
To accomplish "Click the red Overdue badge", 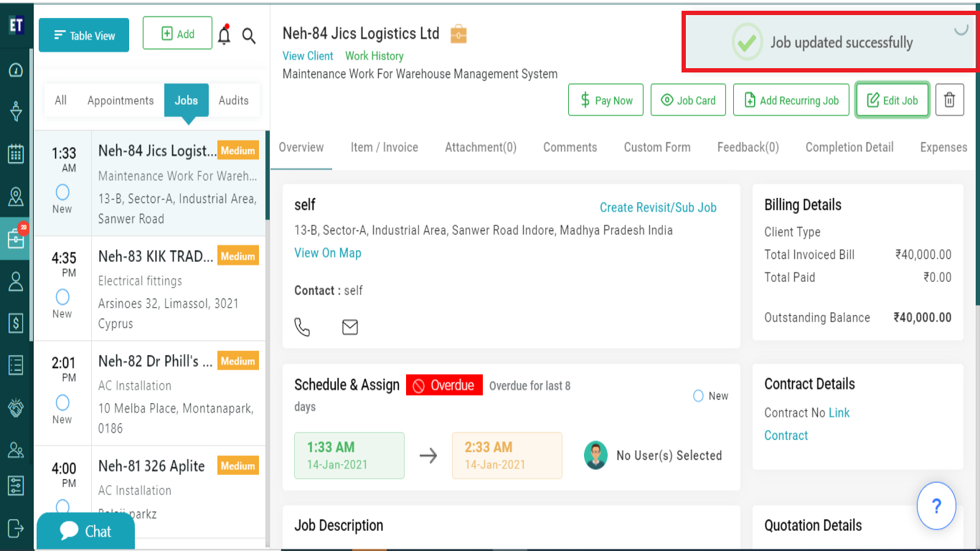I will (x=444, y=385).
